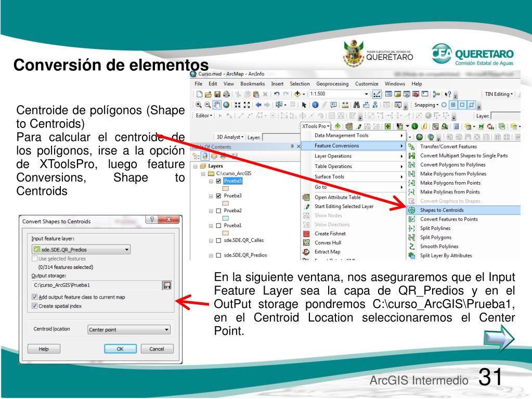Select Feature Conversions in XTools menu

[353, 146]
